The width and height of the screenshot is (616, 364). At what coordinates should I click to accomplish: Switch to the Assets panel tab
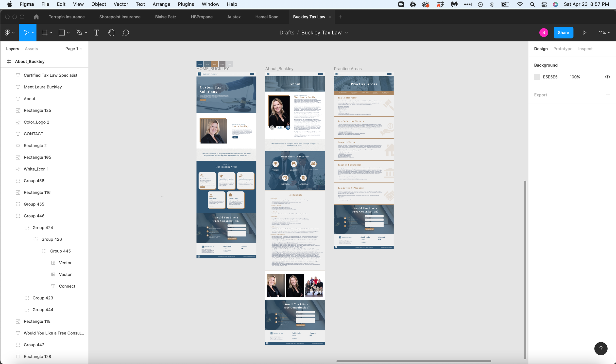31,49
